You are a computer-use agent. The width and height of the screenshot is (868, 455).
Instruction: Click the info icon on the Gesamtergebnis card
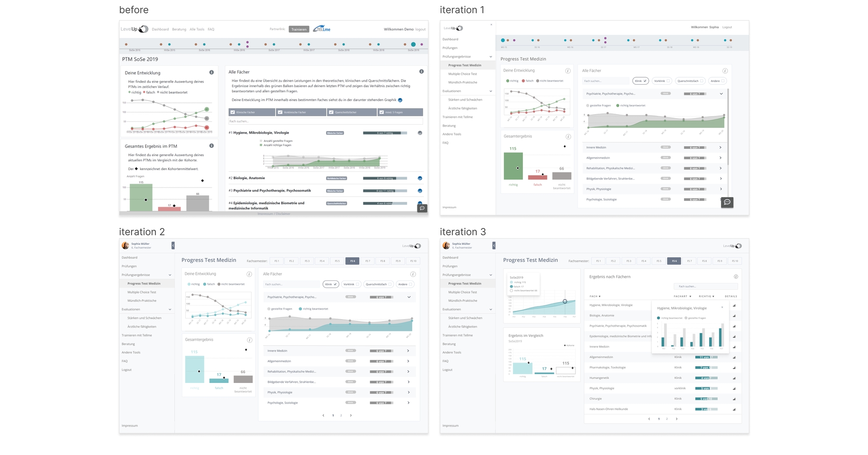(x=249, y=340)
